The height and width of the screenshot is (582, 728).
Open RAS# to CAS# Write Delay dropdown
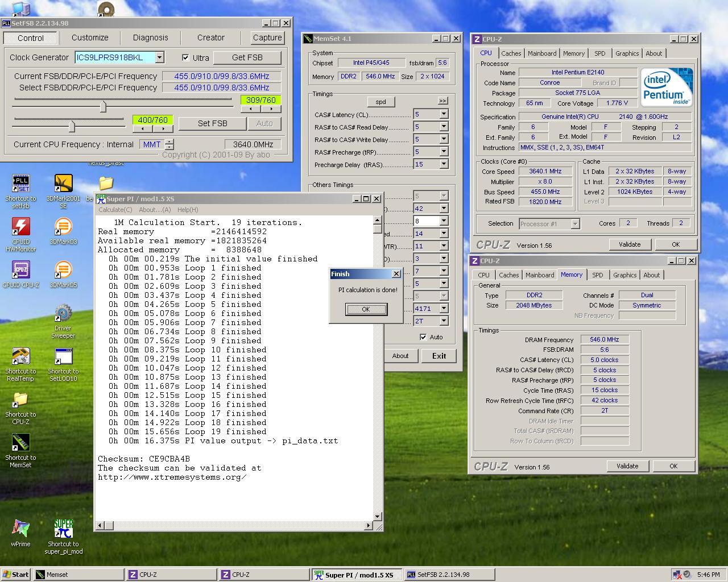coord(444,139)
